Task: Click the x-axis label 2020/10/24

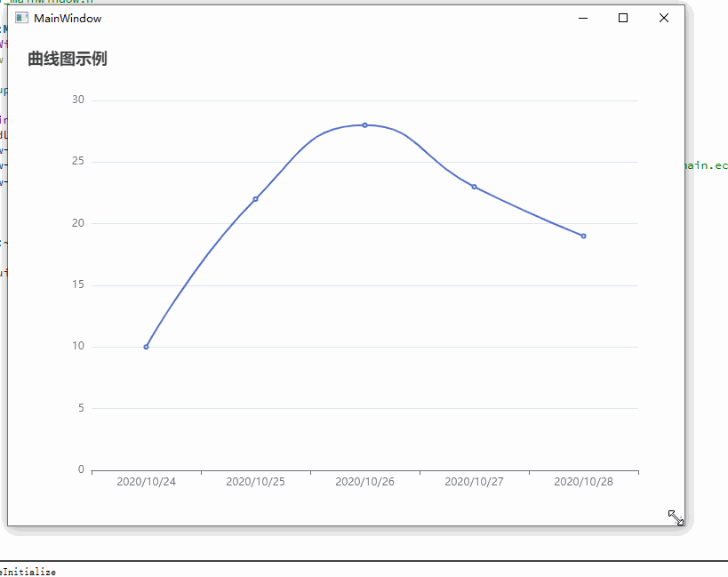Action: click(146, 481)
